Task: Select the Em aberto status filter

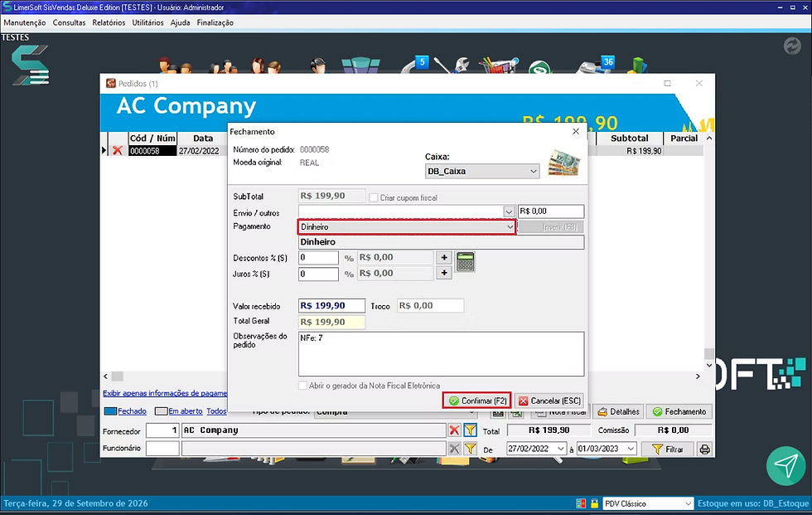Action: coord(179,411)
